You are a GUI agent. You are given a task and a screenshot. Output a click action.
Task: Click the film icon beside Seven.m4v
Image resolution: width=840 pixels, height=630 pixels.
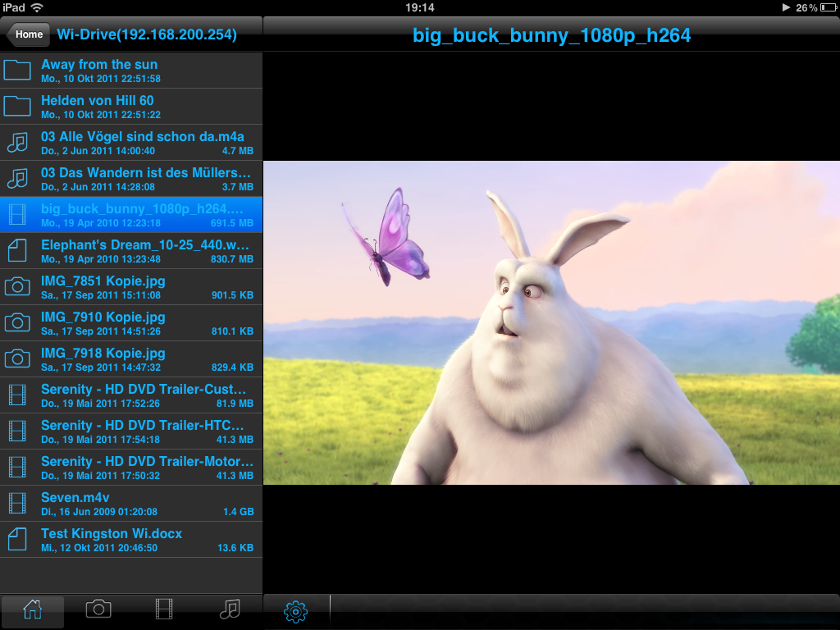pos(17,504)
